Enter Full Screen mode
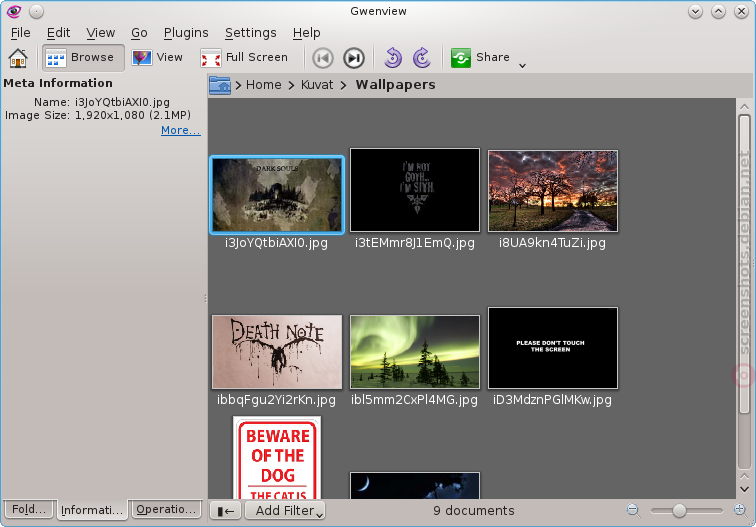This screenshot has width=756, height=527. [244, 57]
